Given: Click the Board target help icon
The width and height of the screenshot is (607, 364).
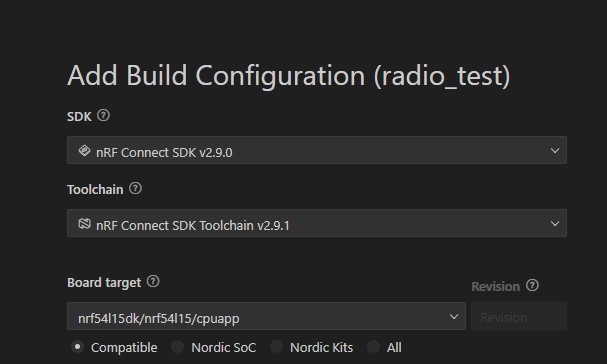Looking at the screenshot, I should pos(153,282).
